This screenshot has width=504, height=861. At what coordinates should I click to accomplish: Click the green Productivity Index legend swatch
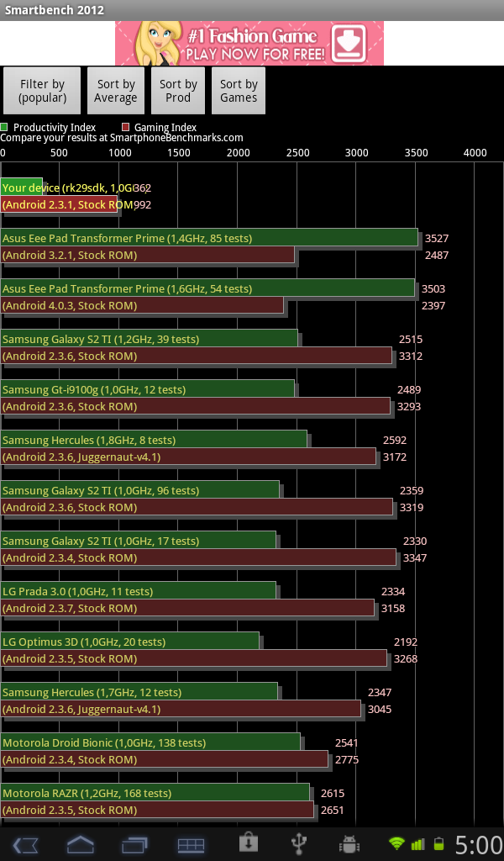(x=4, y=127)
